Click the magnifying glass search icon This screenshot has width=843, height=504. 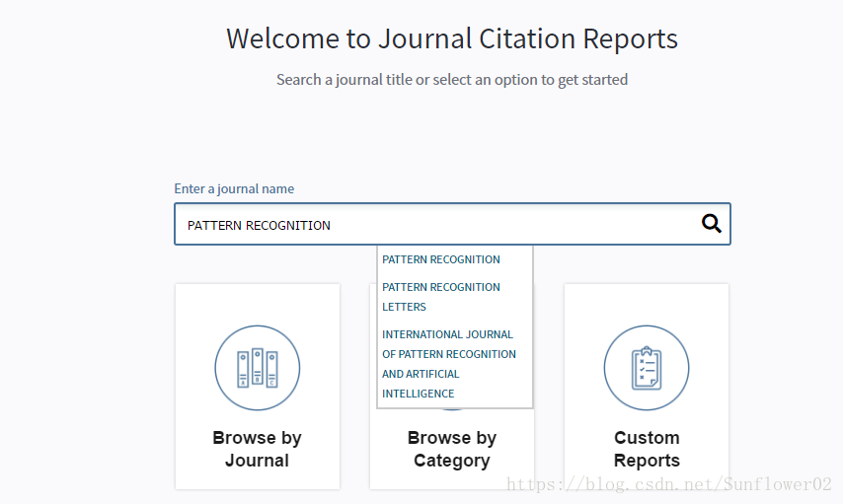coord(711,223)
